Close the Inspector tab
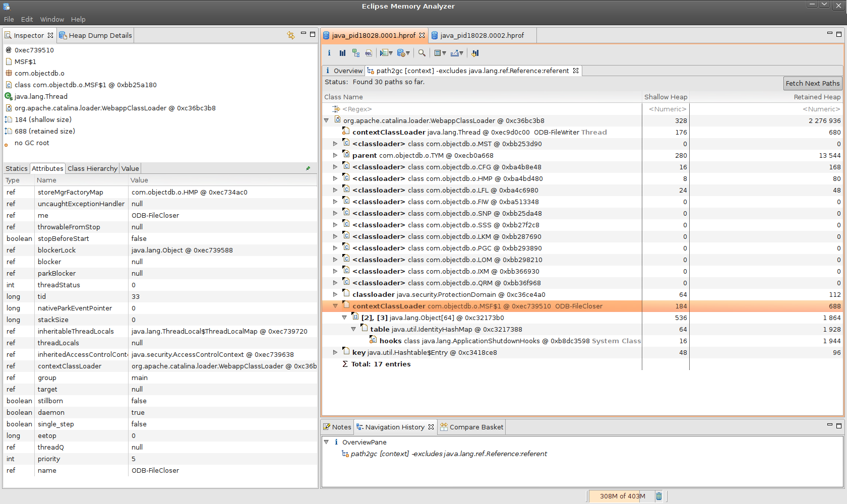Viewport: 847px width, 504px height. [50, 35]
